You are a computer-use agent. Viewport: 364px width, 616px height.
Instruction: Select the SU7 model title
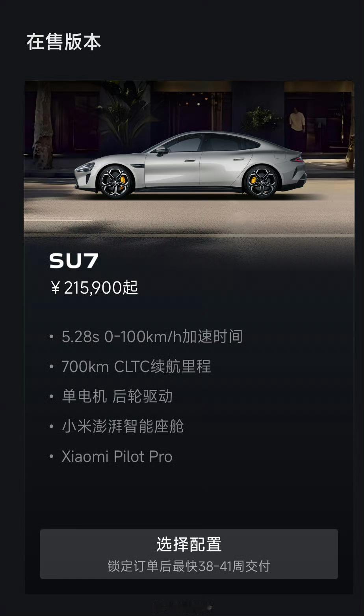coord(74,261)
